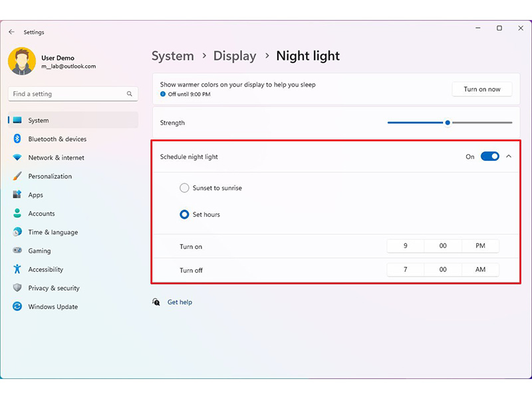Click the Accessibility figure icon
Screen dimensions: 532x399
point(17,269)
